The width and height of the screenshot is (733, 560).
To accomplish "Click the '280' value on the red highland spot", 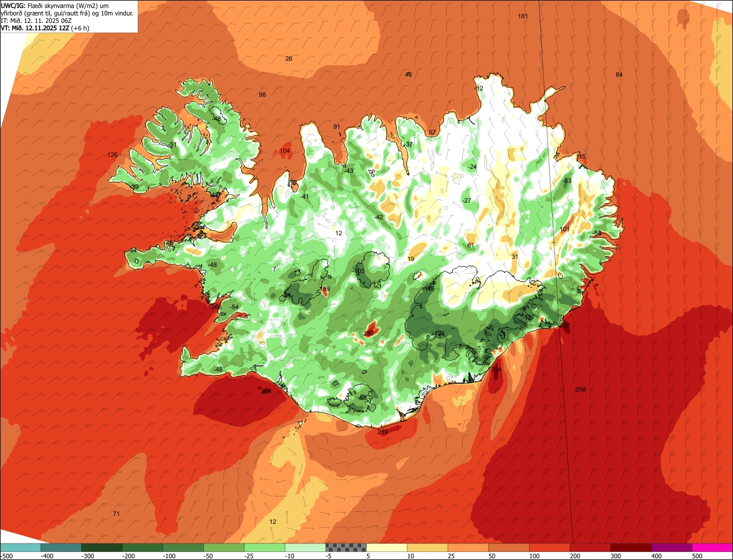I will pos(368,333).
